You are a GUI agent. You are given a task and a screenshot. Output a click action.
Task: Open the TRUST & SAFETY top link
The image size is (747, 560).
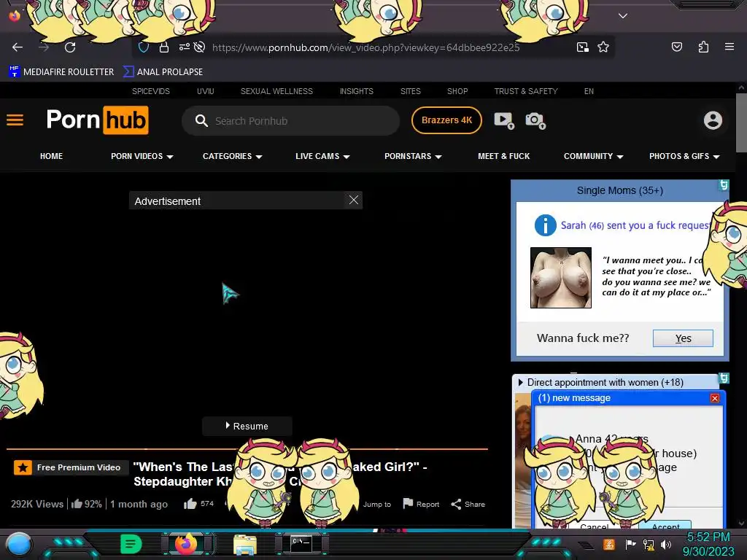[525, 91]
